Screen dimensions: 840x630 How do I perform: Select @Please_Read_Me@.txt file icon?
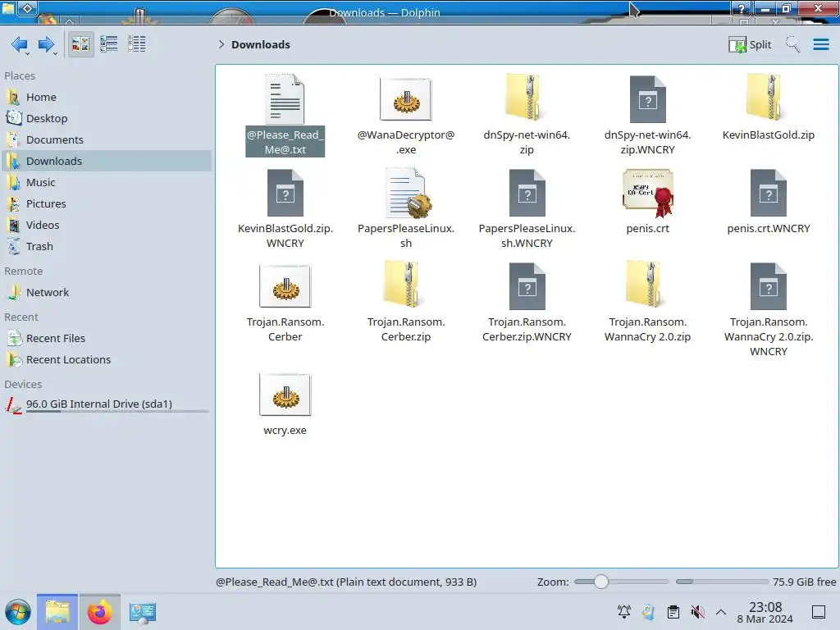pos(285,99)
